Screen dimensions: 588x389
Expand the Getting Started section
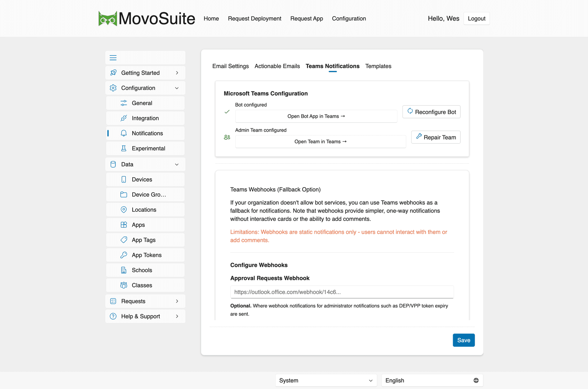(x=177, y=73)
